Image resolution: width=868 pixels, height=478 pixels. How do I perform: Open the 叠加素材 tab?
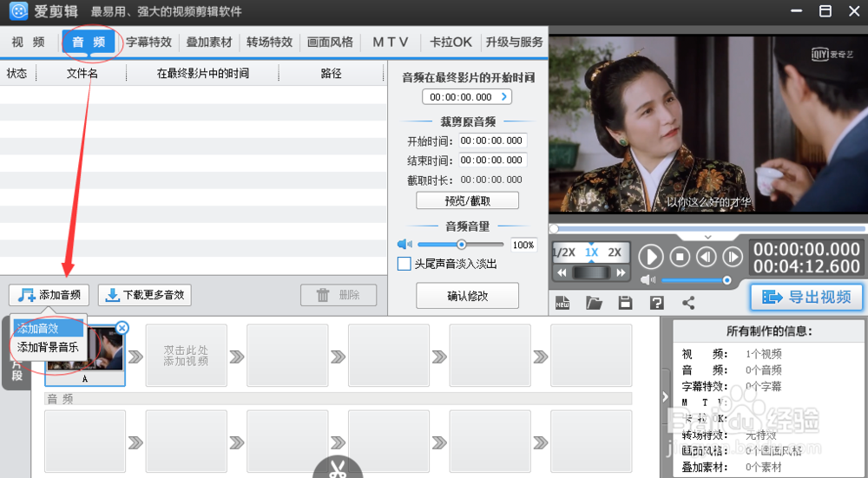click(209, 42)
